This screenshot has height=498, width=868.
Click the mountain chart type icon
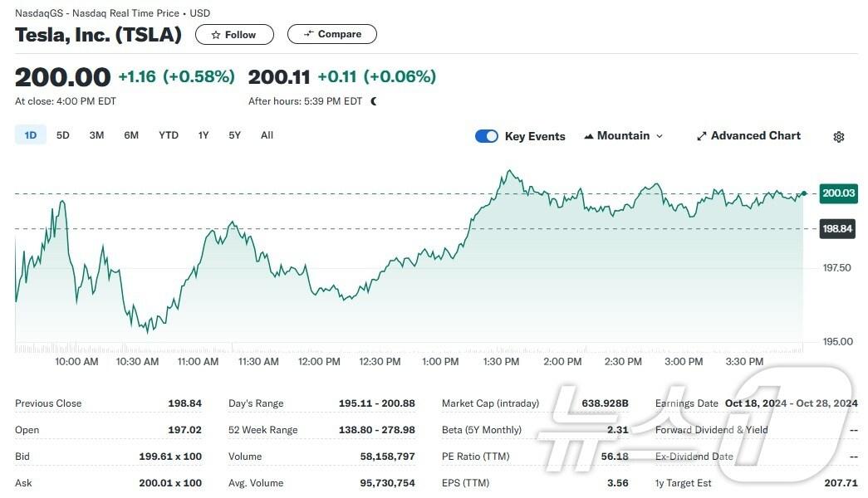(x=589, y=136)
